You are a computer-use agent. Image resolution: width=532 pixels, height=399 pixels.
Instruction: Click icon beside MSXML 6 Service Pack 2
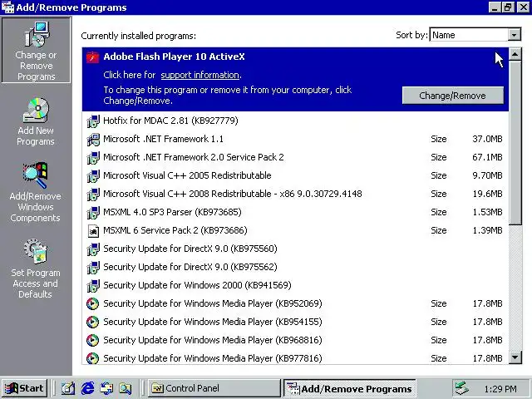pyautogui.click(x=93, y=231)
